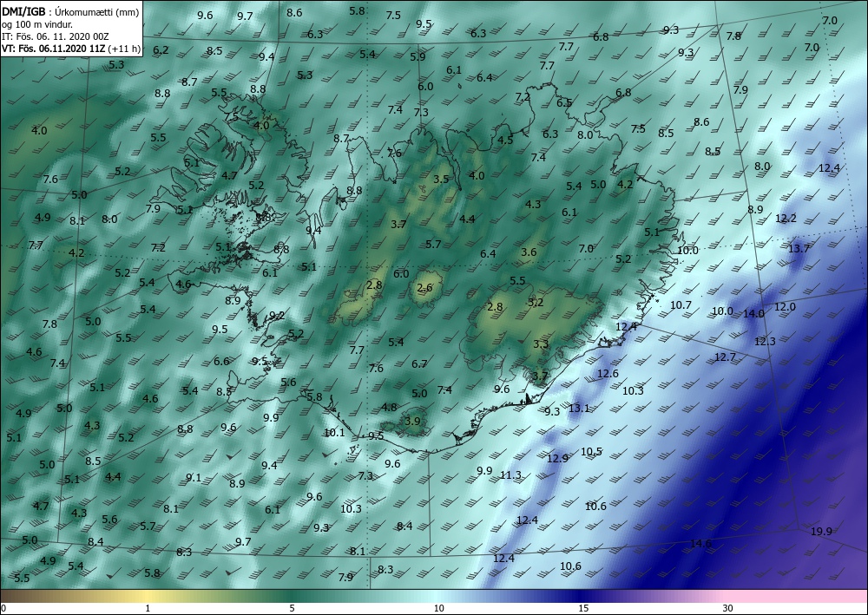868x615 pixels.
Task: Click the 6.7 value on the map
Action: pyautogui.click(x=419, y=364)
